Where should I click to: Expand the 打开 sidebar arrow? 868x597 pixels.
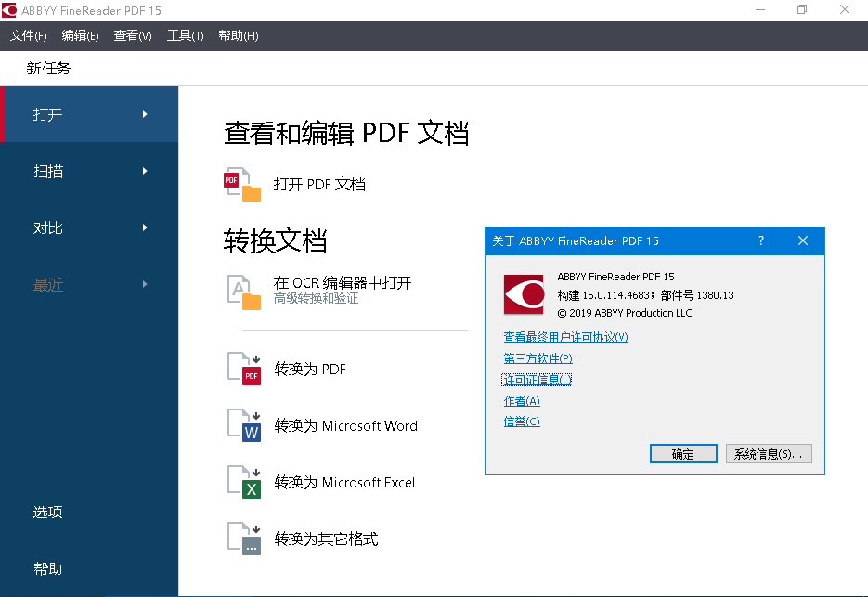pyautogui.click(x=145, y=114)
